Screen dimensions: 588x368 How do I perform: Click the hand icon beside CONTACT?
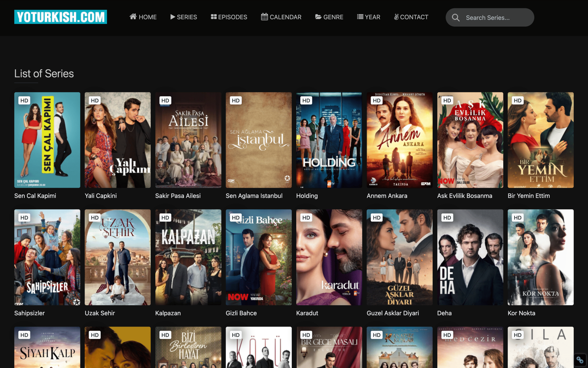coord(396,17)
